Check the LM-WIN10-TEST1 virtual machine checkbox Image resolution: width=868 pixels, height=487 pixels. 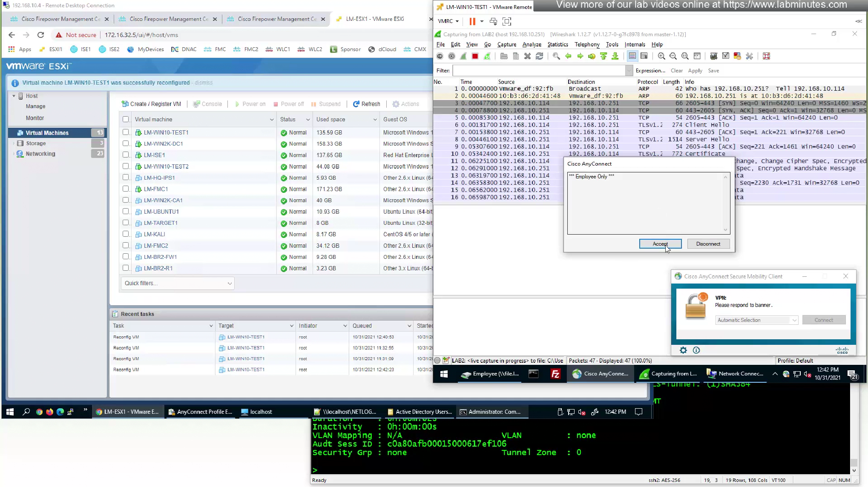coord(126,132)
